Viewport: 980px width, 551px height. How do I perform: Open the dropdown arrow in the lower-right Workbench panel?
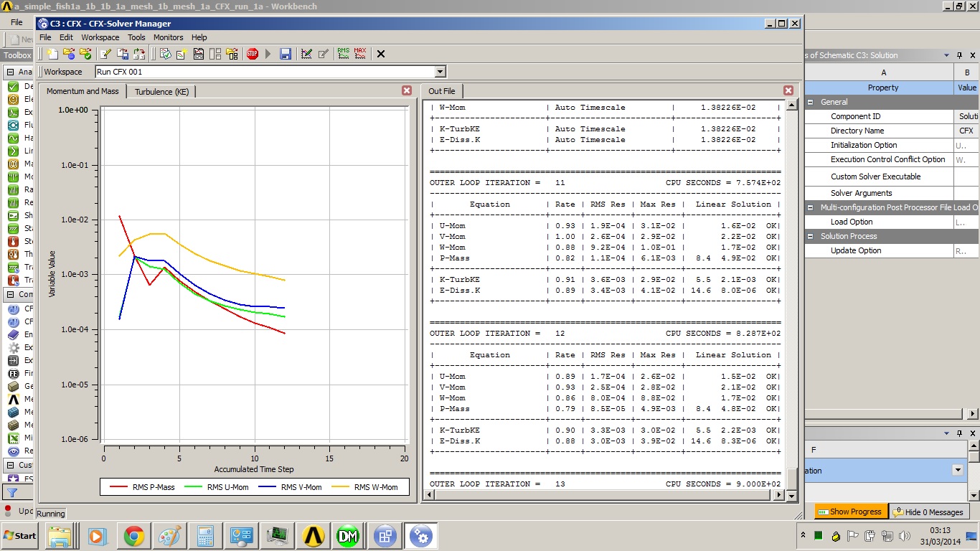click(957, 470)
